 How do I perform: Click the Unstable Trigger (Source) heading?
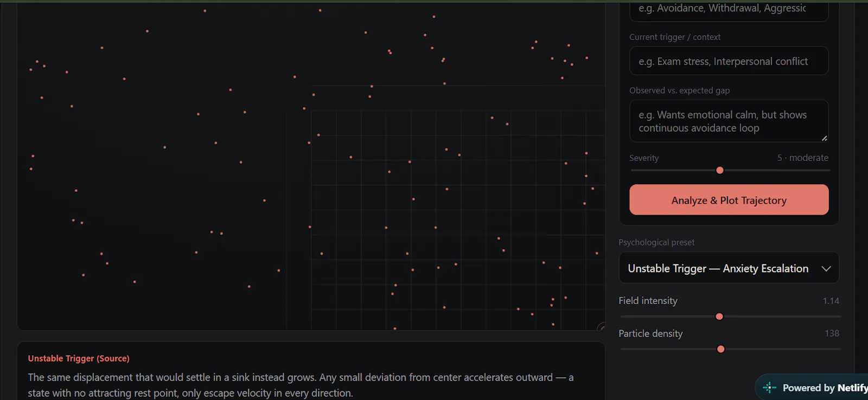click(79, 358)
